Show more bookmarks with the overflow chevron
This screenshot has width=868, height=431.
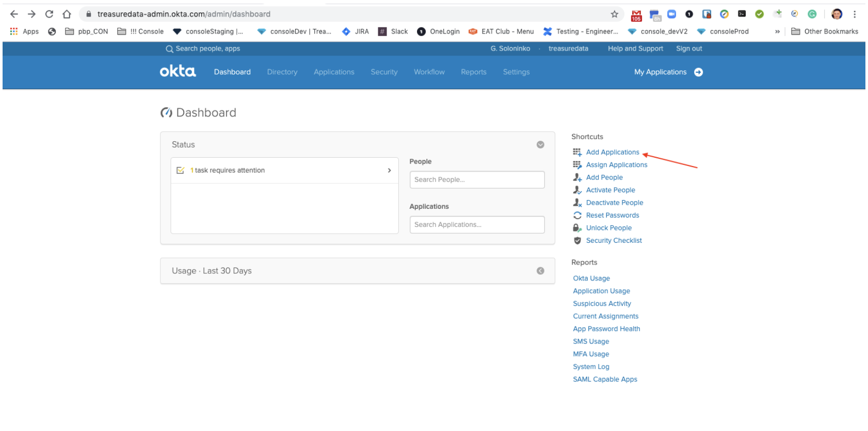click(x=777, y=31)
